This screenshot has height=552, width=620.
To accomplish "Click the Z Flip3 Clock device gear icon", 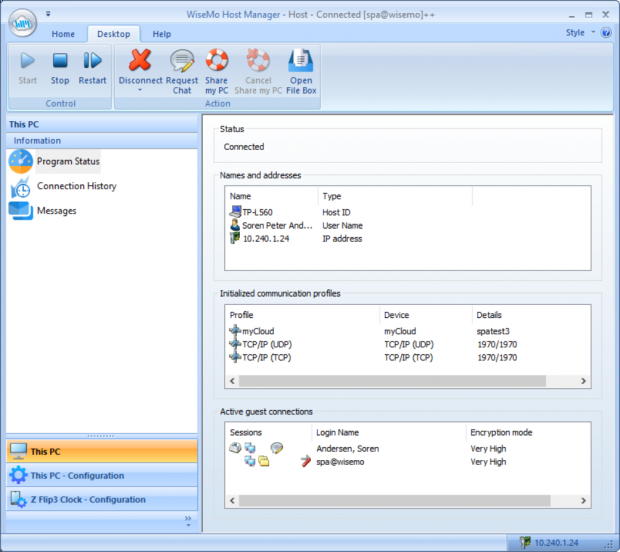I will pyautogui.click(x=18, y=499).
